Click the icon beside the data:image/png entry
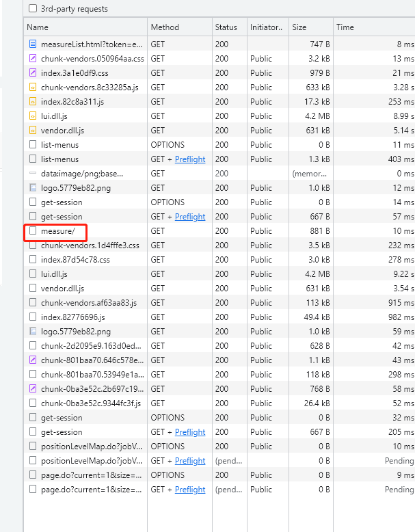The image size is (415, 532). point(33,174)
